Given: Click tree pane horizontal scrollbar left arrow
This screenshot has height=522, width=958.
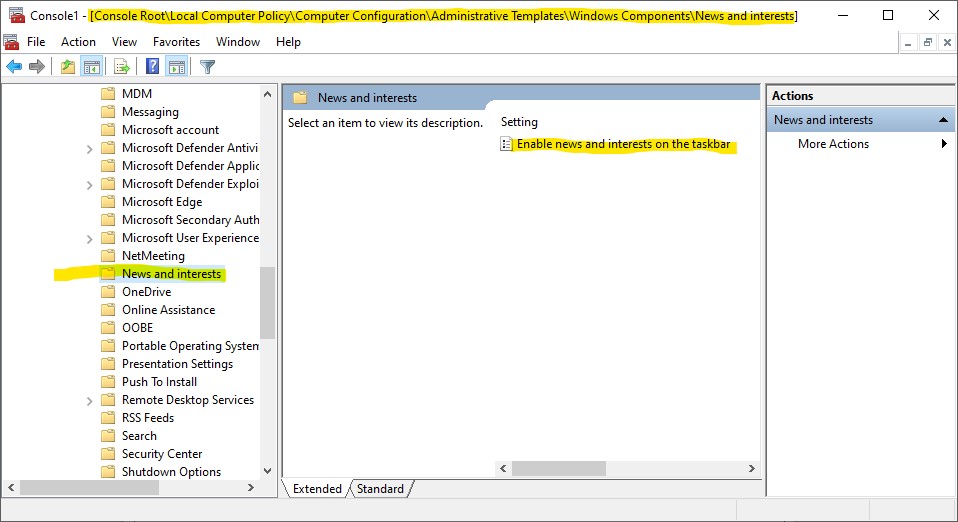Looking at the screenshot, I should 11,487.
